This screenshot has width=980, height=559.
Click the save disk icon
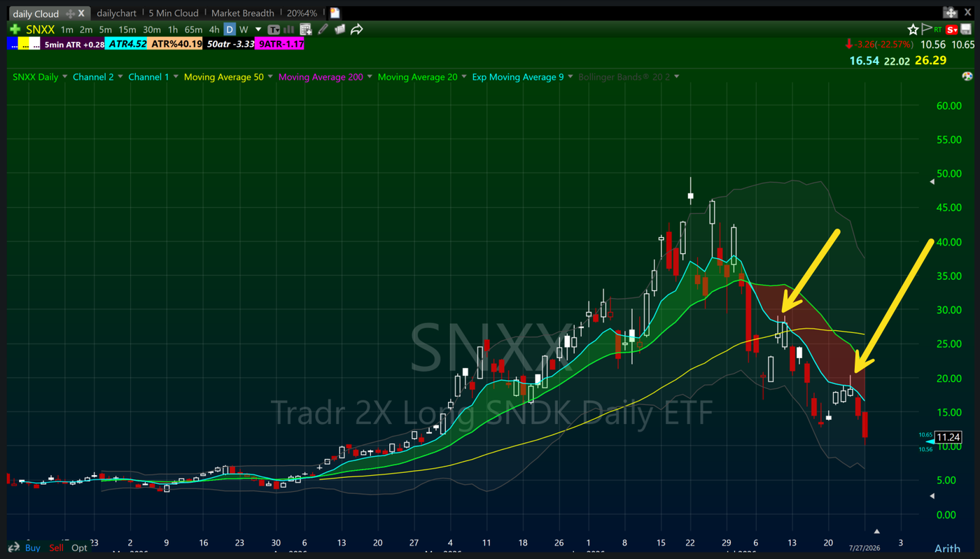click(966, 29)
